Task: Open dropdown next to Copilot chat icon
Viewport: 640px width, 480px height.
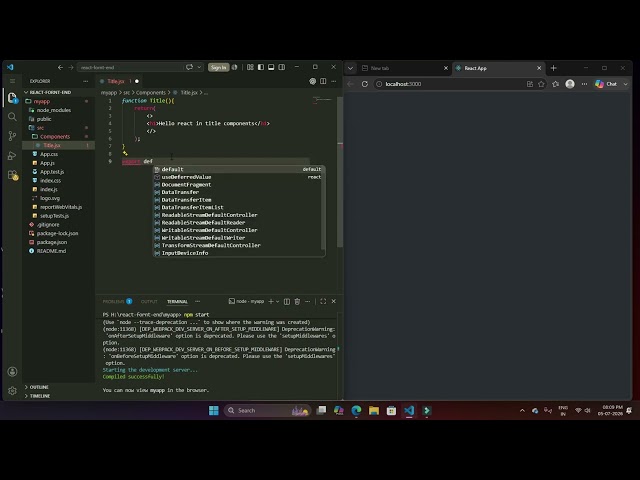Action: pos(199,67)
